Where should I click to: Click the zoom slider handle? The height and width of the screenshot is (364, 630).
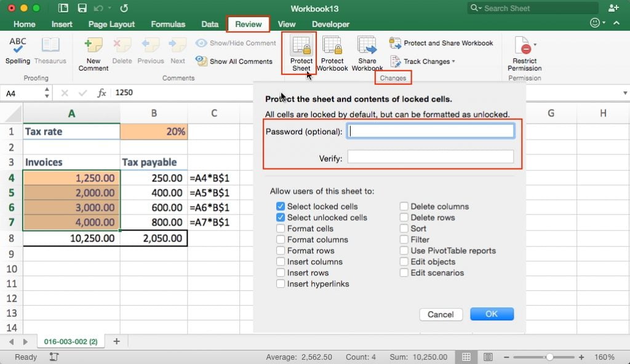point(549,357)
